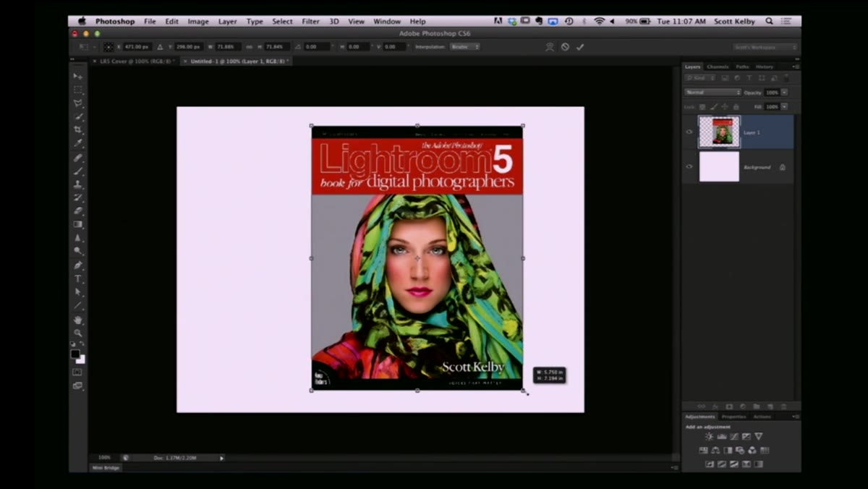The width and height of the screenshot is (868, 489).
Task: Click the X position input field
Action: (137, 46)
